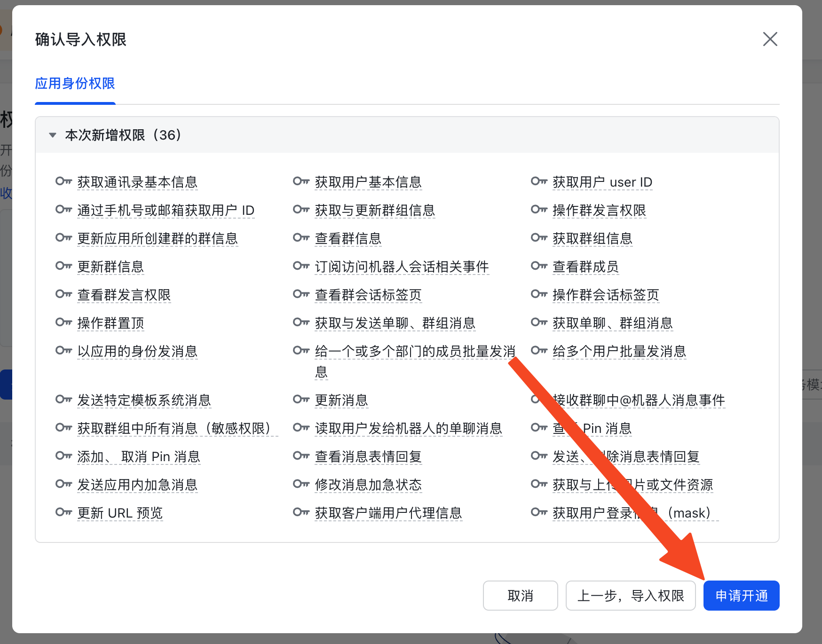Click the key icon beside 获取用户 user ID
822x644 pixels.
538,182
